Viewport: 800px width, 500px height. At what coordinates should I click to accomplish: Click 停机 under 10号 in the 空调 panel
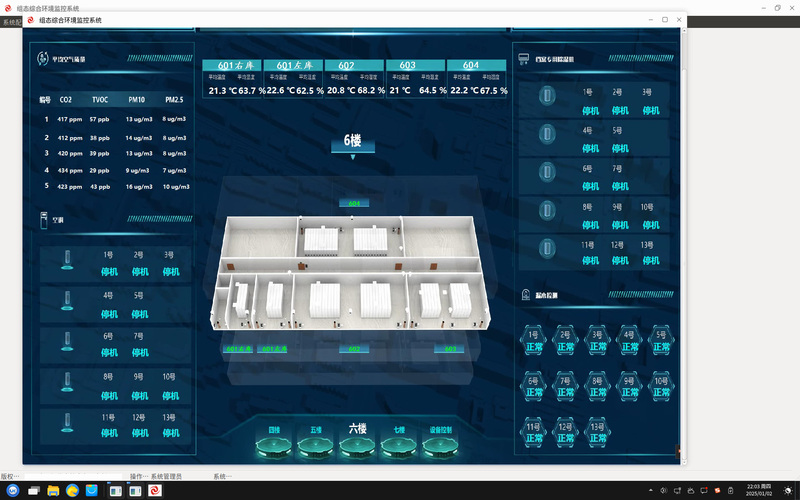170,396
